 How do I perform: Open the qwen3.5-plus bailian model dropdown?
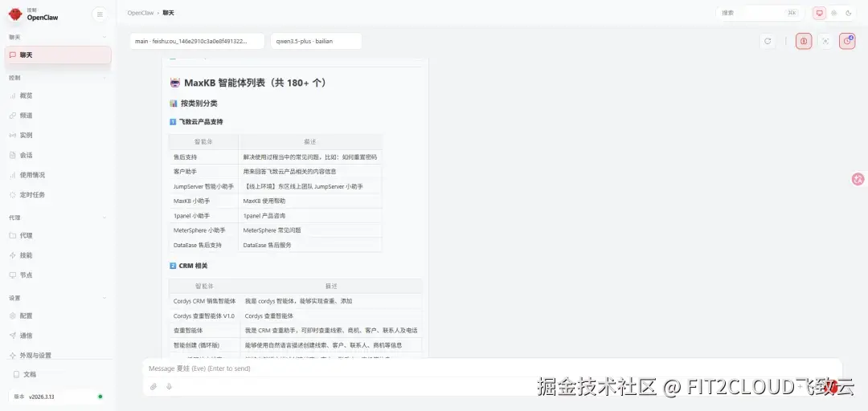(x=316, y=41)
